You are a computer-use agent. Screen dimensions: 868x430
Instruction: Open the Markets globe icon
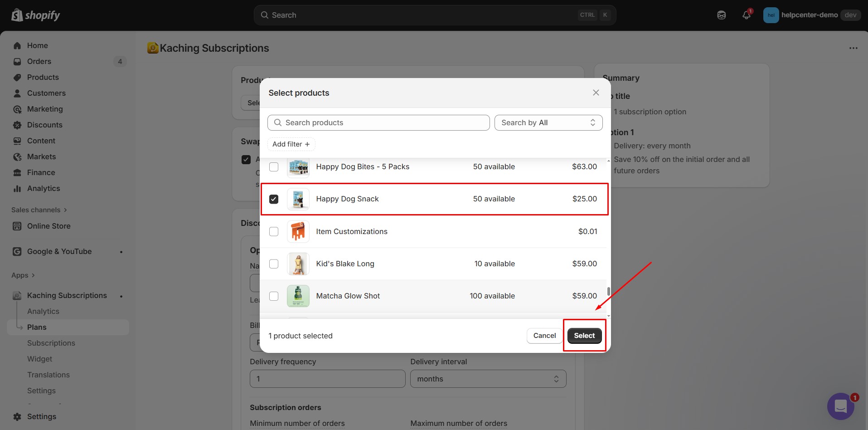17,156
